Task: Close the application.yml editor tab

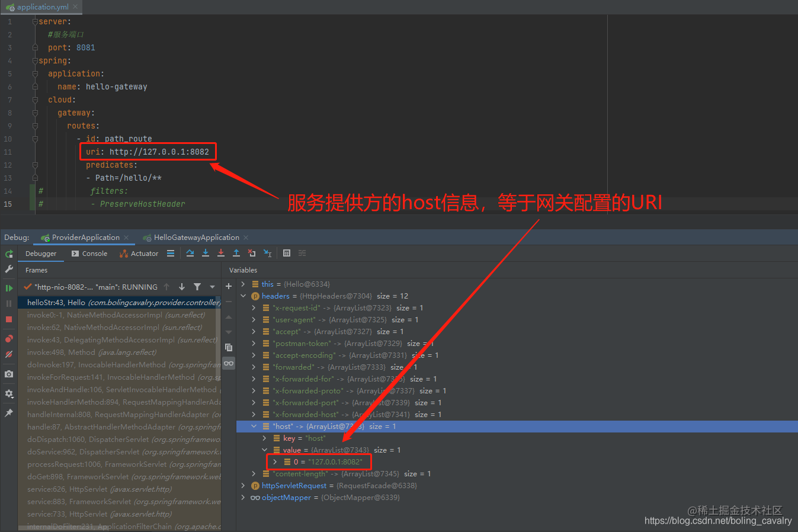Action: pos(75,7)
